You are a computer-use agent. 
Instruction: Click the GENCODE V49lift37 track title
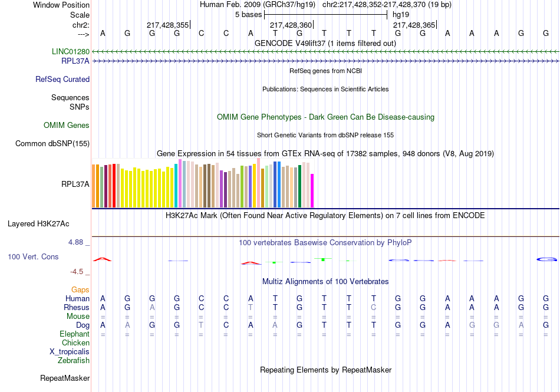click(x=325, y=44)
